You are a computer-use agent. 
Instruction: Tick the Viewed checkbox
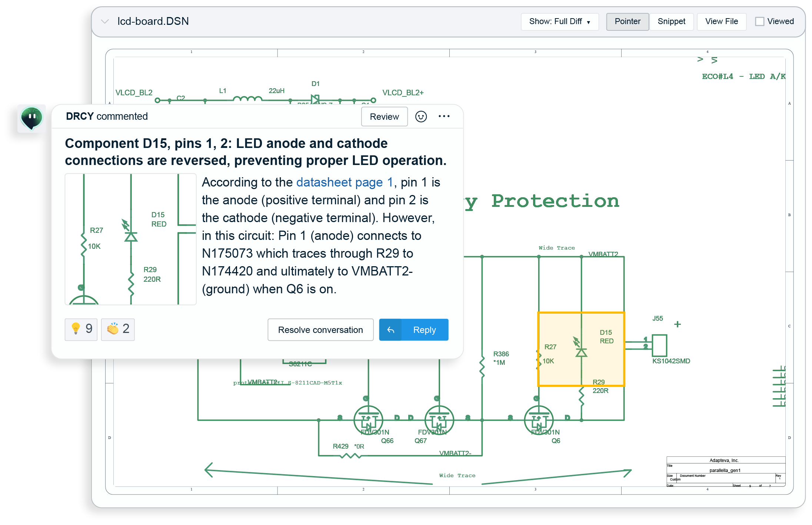tap(759, 22)
